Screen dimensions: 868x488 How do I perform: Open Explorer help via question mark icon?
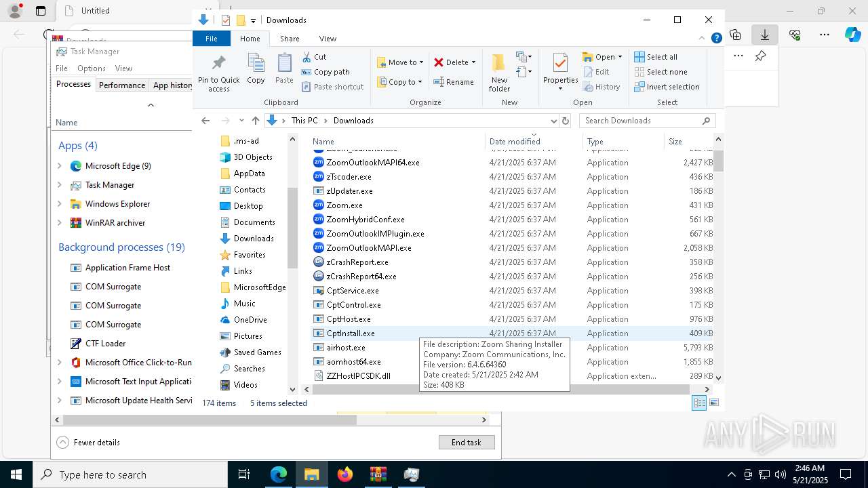[x=716, y=39]
